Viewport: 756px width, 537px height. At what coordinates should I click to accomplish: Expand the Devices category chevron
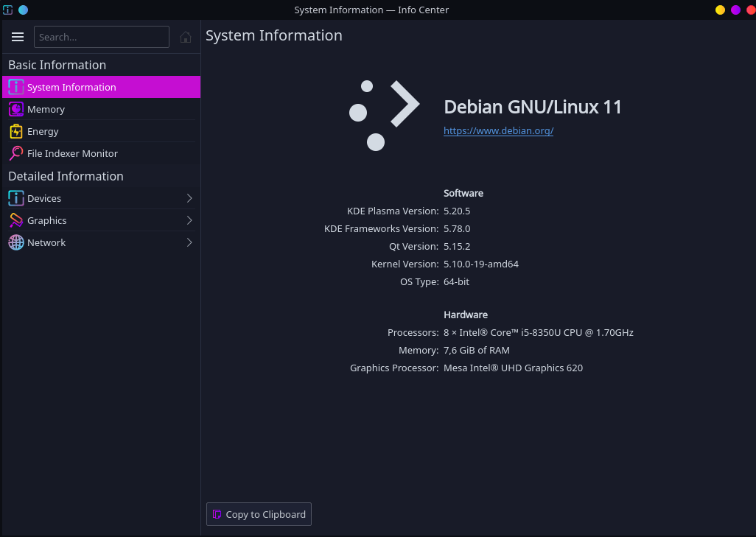click(x=189, y=198)
